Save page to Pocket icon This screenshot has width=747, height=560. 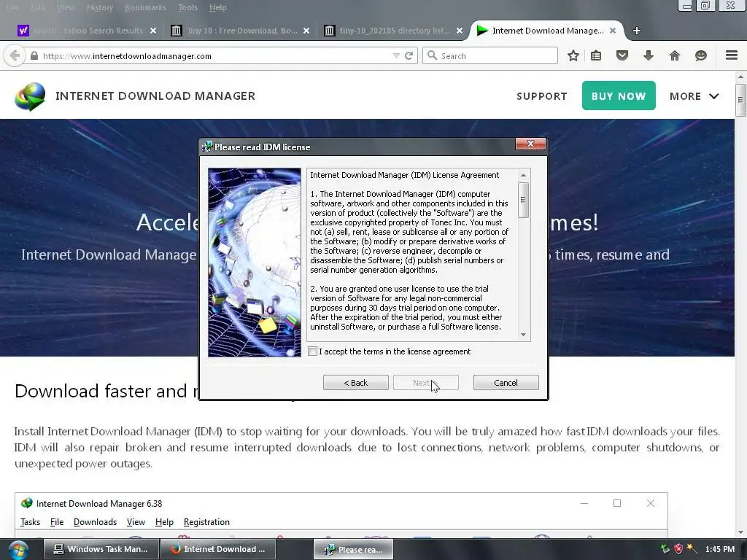coord(622,55)
